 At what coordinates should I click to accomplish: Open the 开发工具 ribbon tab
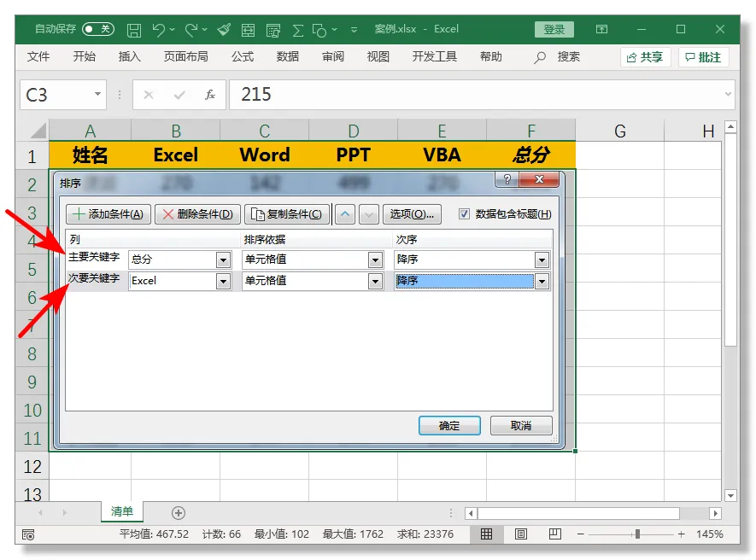coord(435,57)
